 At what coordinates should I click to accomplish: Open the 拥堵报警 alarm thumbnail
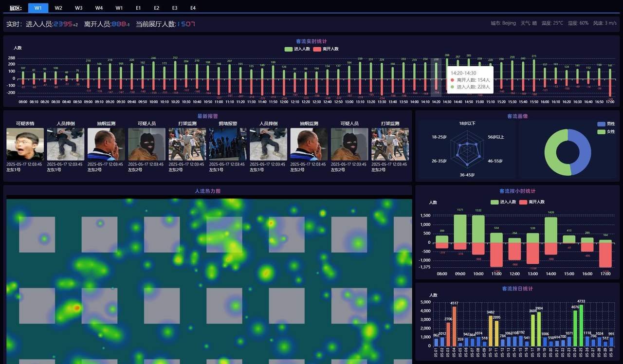tap(228, 144)
